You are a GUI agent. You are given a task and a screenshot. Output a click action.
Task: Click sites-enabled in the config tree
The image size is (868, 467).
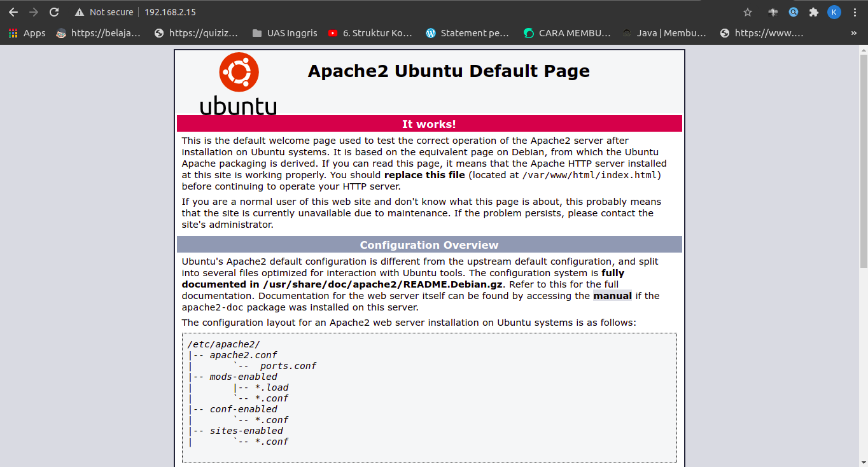coord(246,431)
